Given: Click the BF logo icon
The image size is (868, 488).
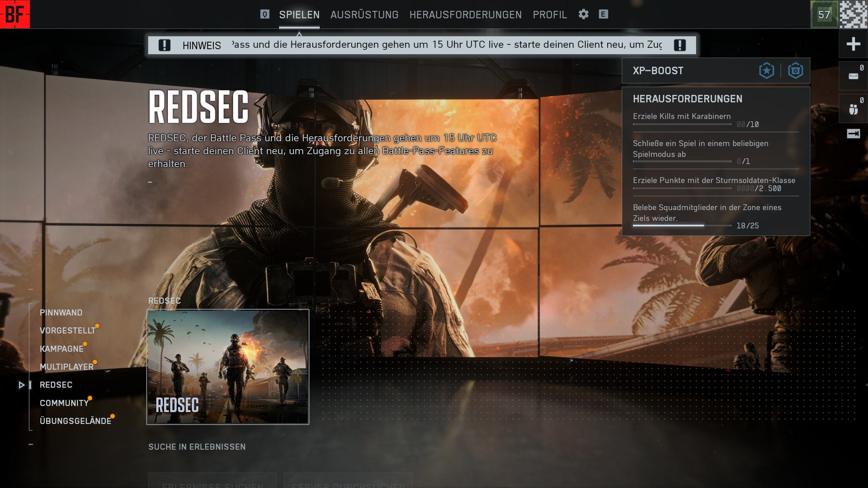Looking at the screenshot, I should pyautogui.click(x=15, y=14).
